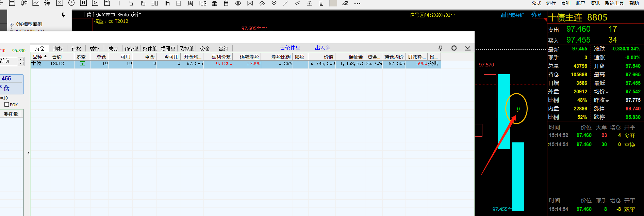Click the play-in-box toolbar icon

click(95, 3)
